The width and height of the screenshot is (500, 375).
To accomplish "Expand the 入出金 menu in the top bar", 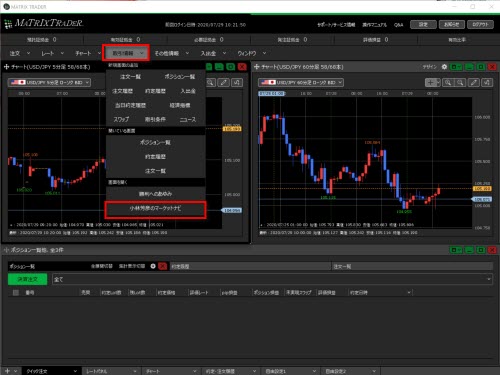I will (213, 53).
